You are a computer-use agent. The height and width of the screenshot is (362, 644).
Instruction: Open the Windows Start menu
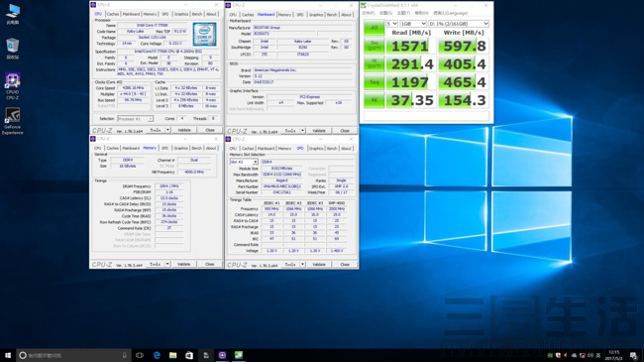coord(8,355)
